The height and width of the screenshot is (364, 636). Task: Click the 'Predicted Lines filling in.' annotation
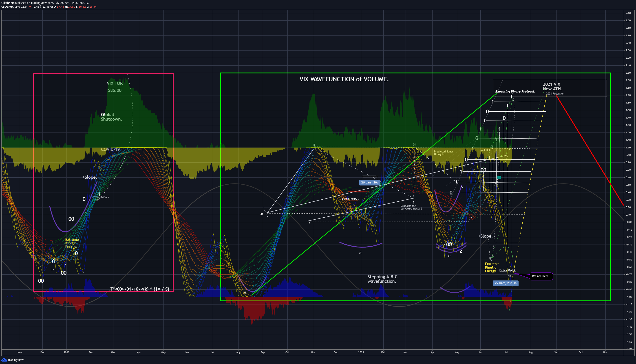click(x=444, y=153)
